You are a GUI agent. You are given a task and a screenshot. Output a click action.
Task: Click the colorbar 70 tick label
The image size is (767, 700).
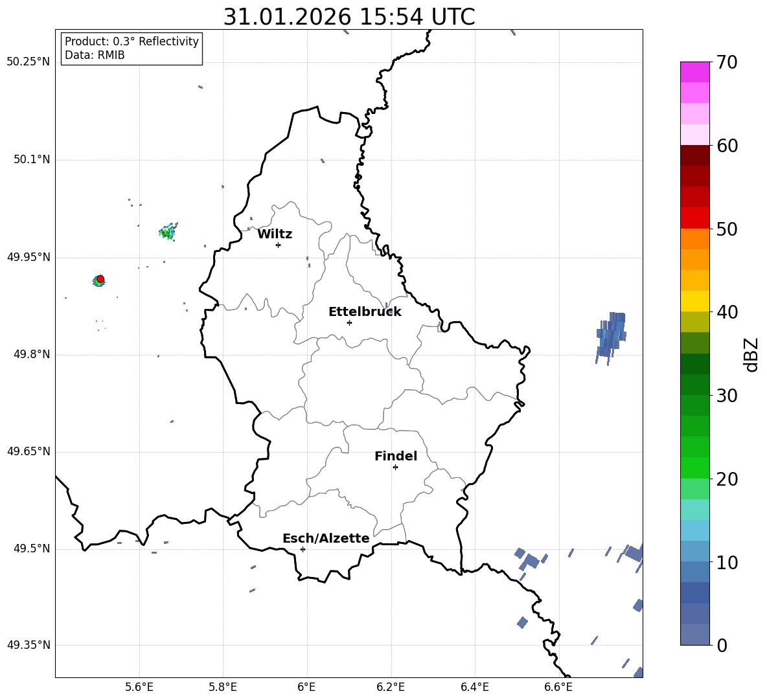(x=727, y=62)
